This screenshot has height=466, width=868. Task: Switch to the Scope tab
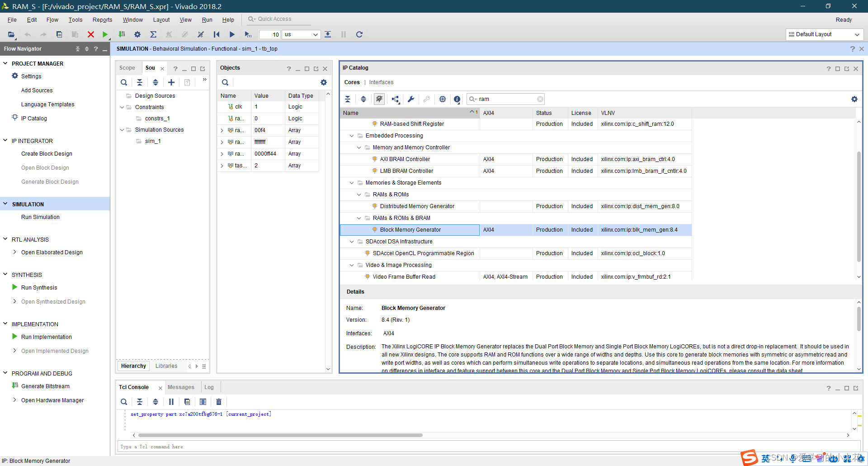(x=127, y=68)
